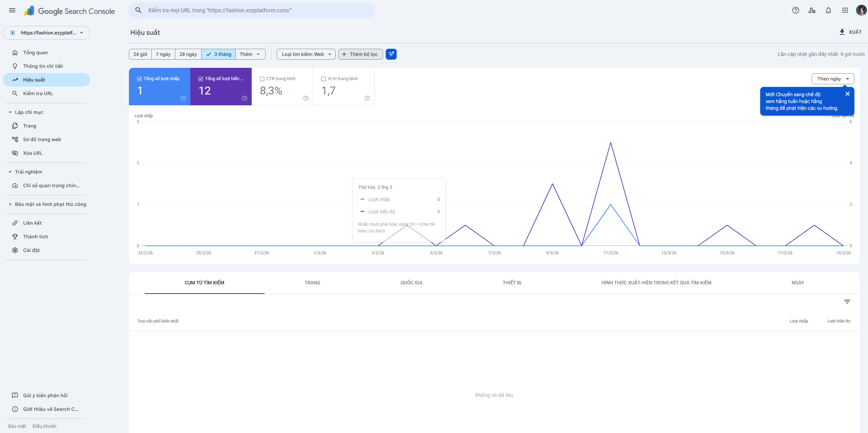Click the table filter rows icon
The height and width of the screenshot is (433, 868).
tap(847, 302)
